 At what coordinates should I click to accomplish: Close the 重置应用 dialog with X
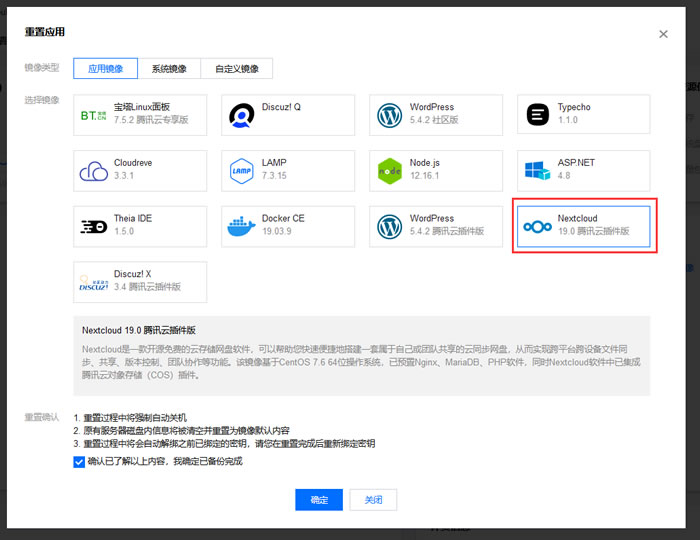[663, 34]
